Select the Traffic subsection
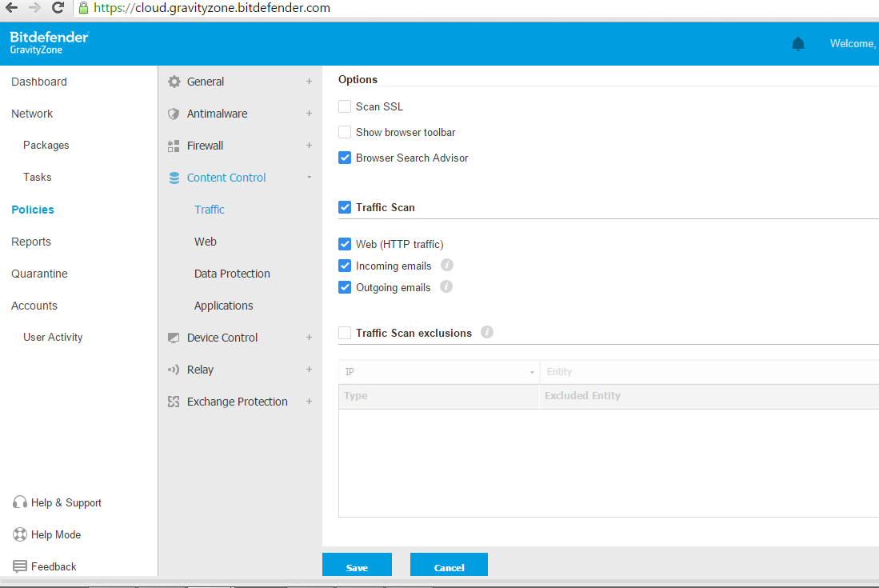The width and height of the screenshot is (879, 588). pyautogui.click(x=209, y=210)
